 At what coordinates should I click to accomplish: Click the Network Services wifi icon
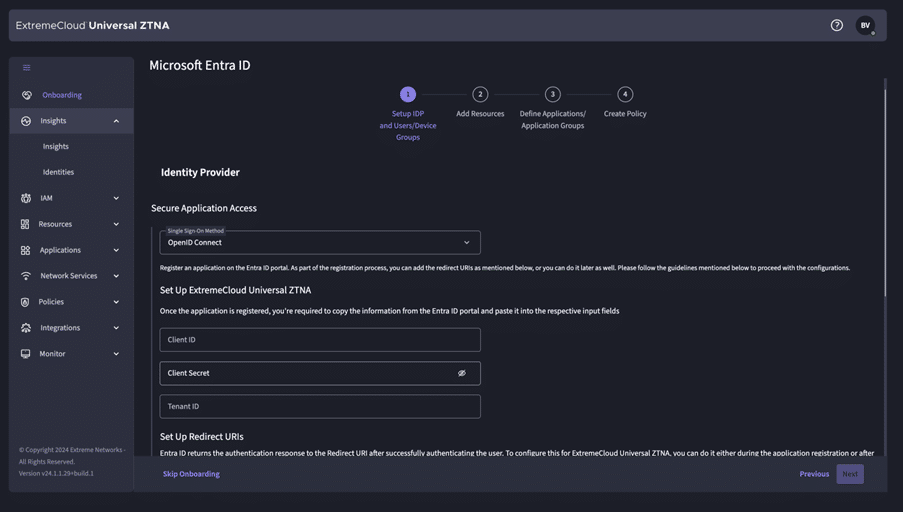(26, 276)
